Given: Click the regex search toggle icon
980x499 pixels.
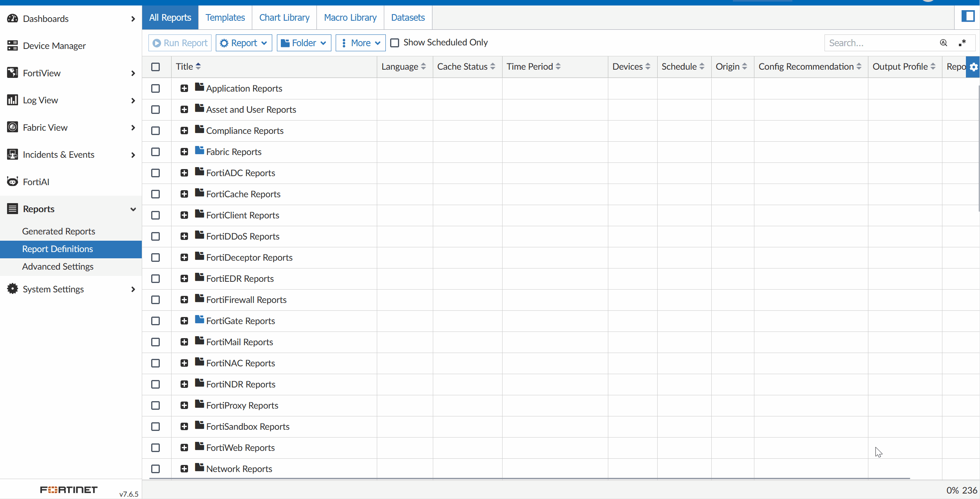Looking at the screenshot, I should [x=962, y=43].
